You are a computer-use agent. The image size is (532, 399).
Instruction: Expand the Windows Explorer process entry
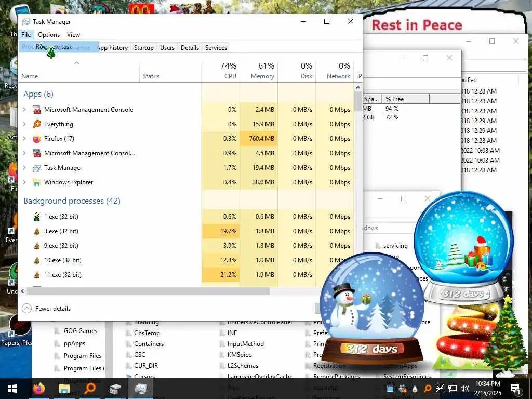(24, 182)
